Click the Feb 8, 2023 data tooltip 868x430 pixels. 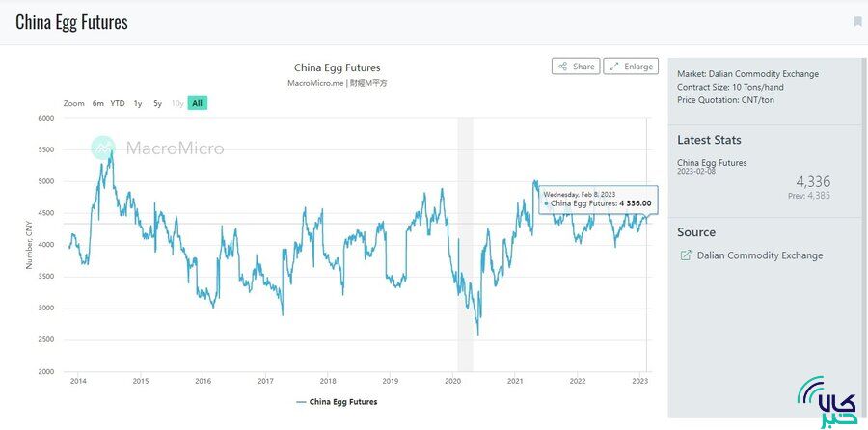coord(598,199)
